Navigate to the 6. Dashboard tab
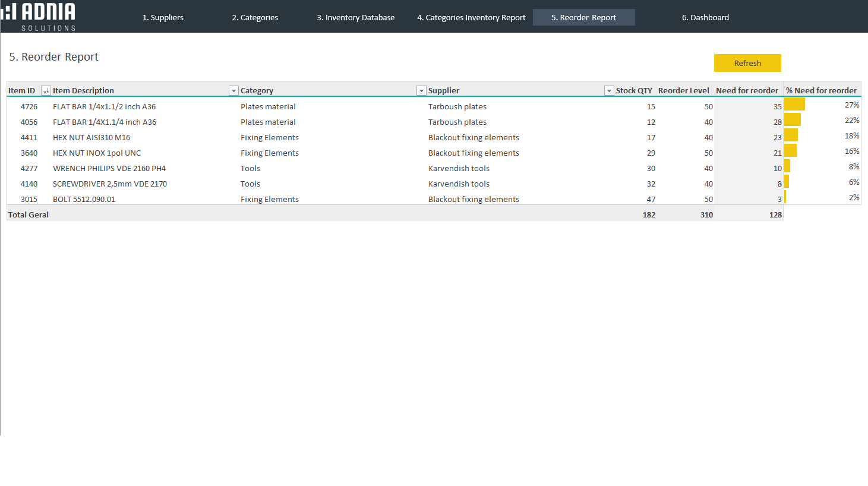The height and width of the screenshot is (486, 868). point(705,18)
